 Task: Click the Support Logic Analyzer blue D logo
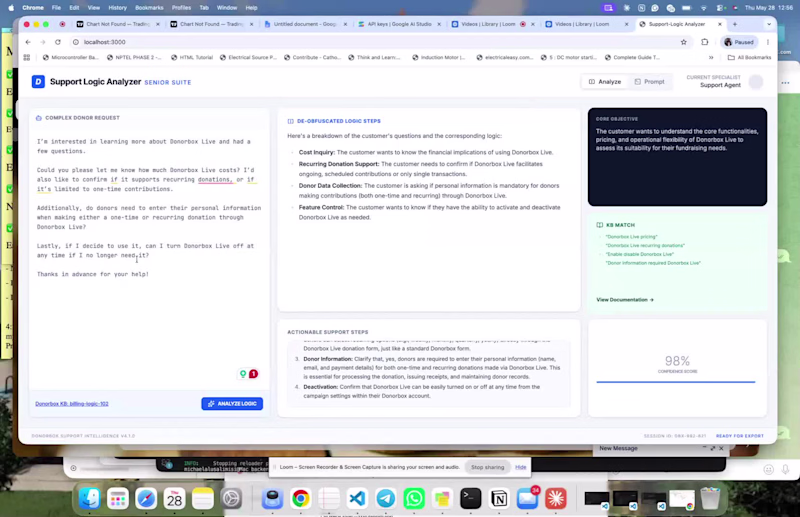38,82
